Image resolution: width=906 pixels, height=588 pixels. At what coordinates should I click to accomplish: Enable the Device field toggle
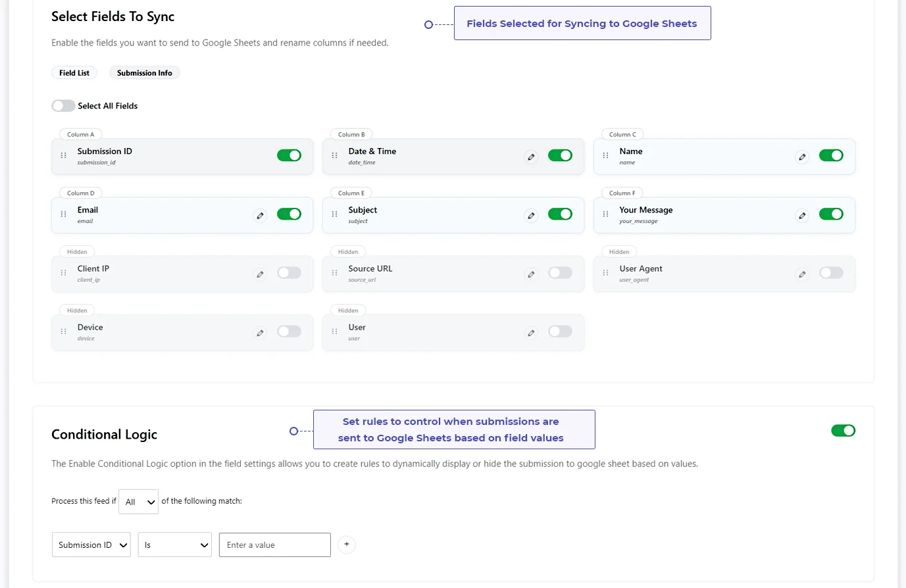point(289,331)
